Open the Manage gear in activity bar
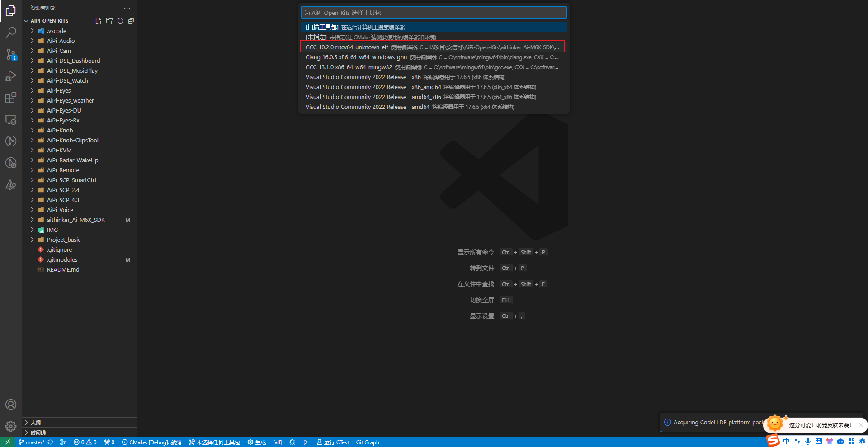Viewport: 868px width, 447px height. click(x=11, y=426)
